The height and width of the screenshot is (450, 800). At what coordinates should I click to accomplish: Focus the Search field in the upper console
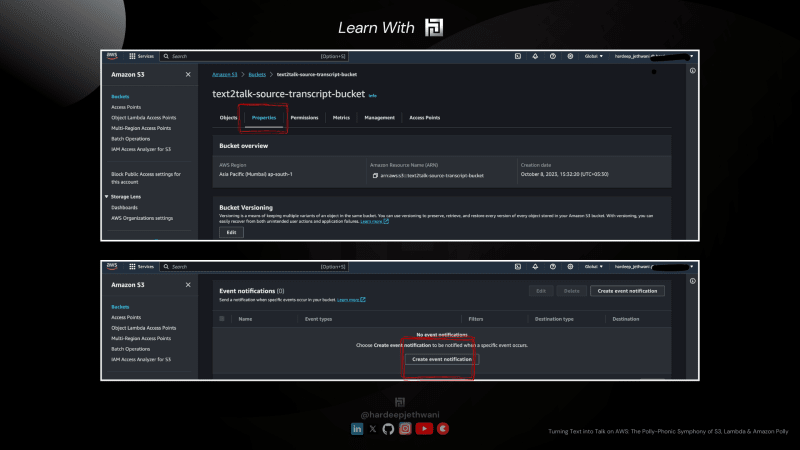254,56
